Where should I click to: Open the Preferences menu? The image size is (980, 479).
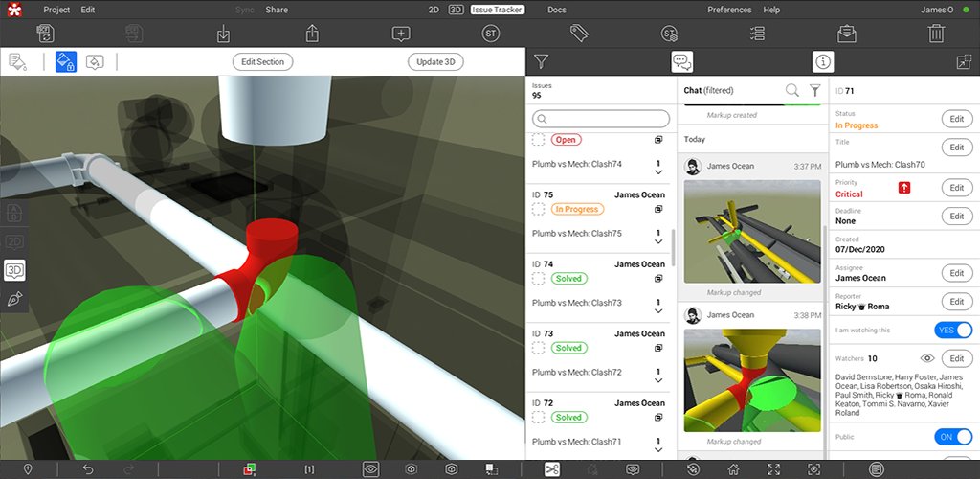(x=729, y=10)
